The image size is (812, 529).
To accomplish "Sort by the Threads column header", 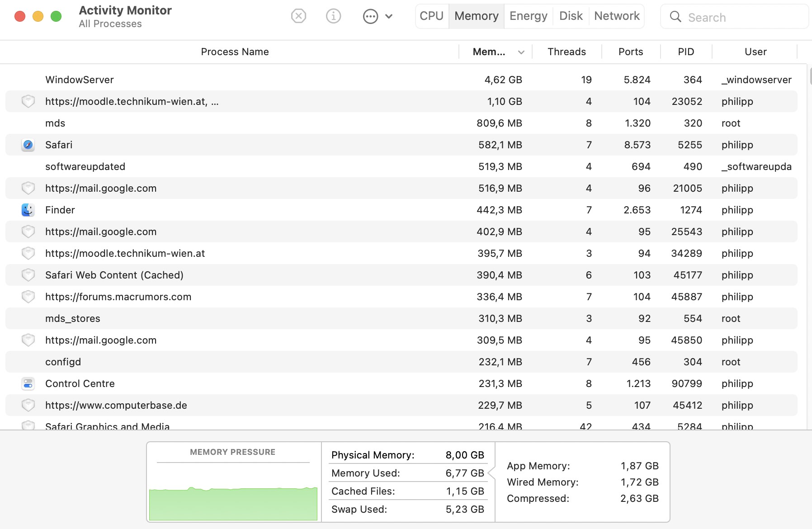I will click(567, 52).
